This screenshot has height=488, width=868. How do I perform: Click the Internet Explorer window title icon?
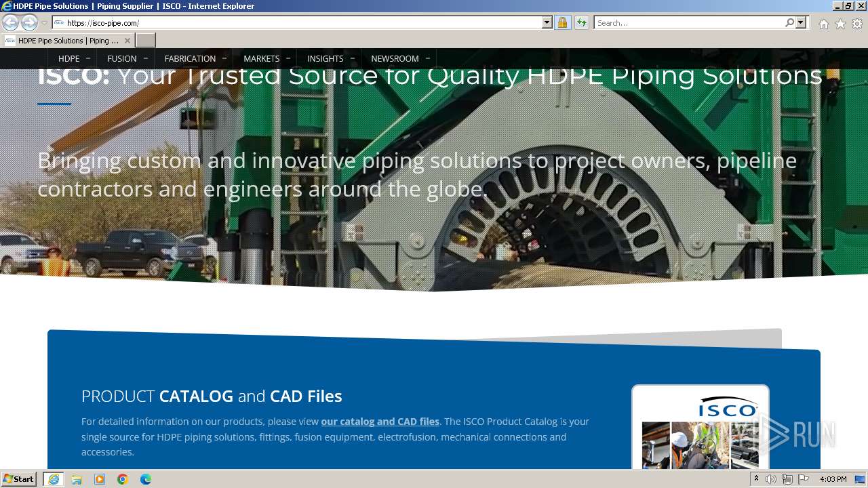coord(7,6)
